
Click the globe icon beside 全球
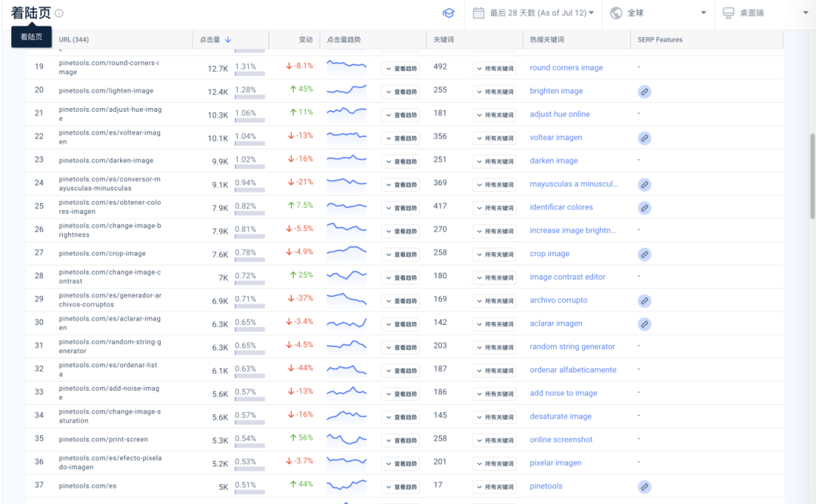tap(616, 13)
